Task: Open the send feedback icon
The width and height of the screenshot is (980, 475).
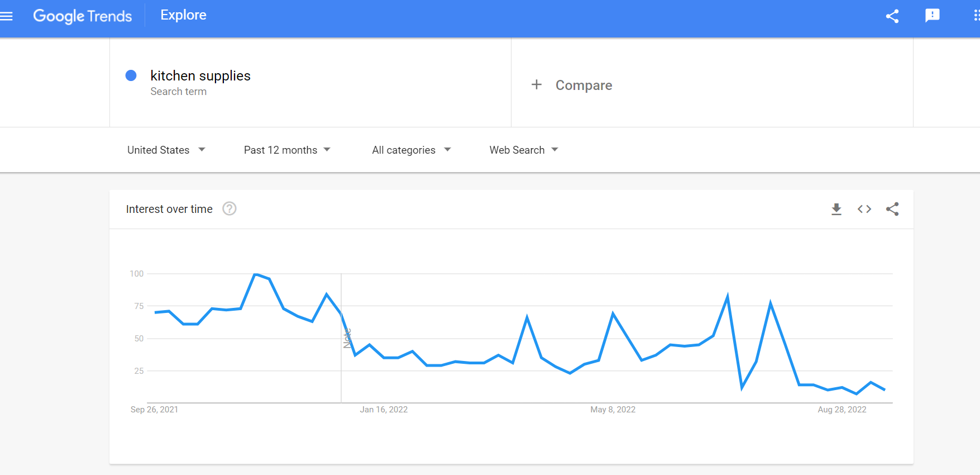Action: pyautogui.click(x=933, y=16)
